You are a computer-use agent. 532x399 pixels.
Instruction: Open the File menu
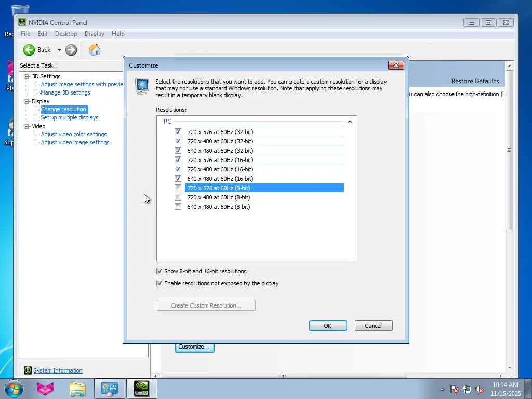[25, 34]
